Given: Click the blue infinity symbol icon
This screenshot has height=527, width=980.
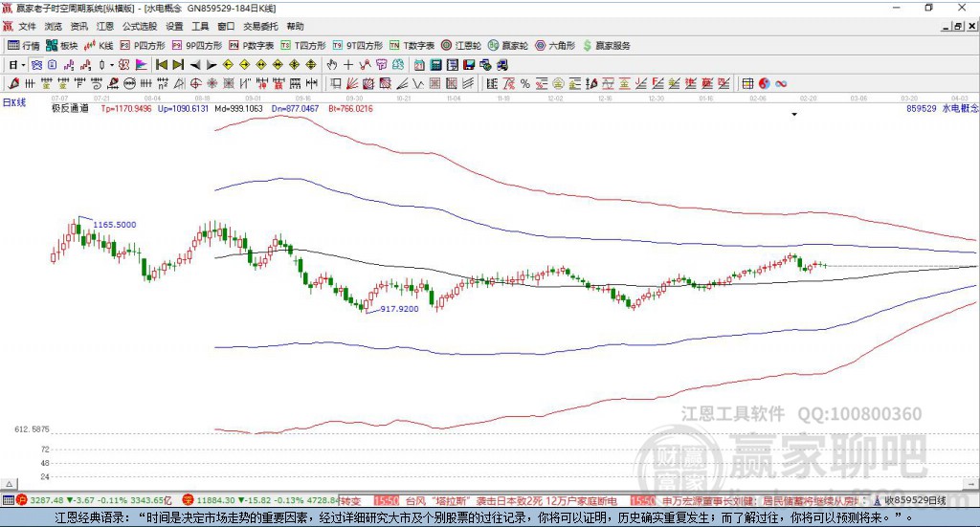Looking at the screenshot, I should click(x=781, y=83).
